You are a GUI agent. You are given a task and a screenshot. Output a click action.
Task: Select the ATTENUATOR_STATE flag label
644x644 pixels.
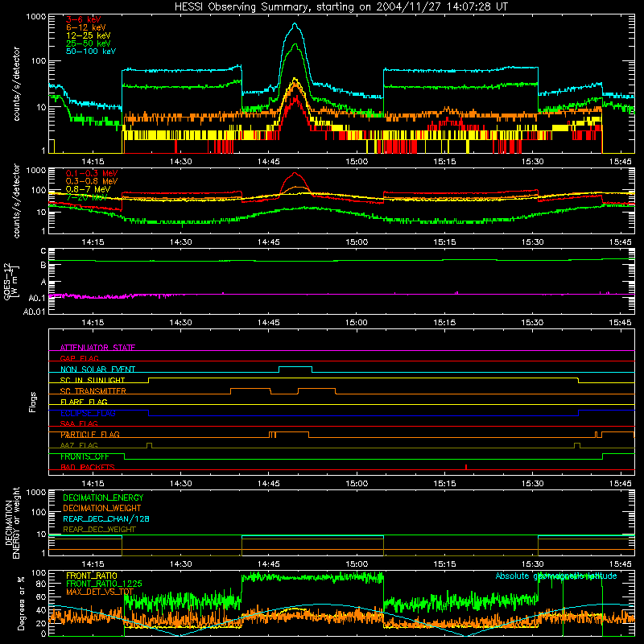pyautogui.click(x=97, y=348)
